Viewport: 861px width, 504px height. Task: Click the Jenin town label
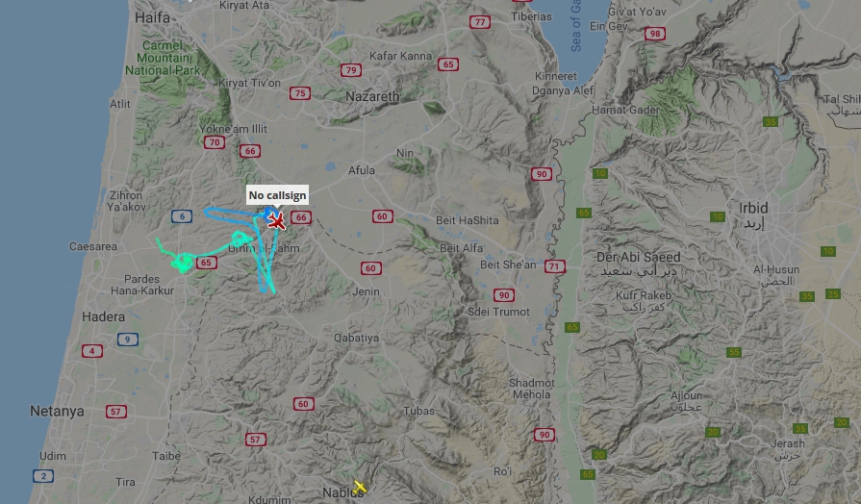pyautogui.click(x=366, y=291)
